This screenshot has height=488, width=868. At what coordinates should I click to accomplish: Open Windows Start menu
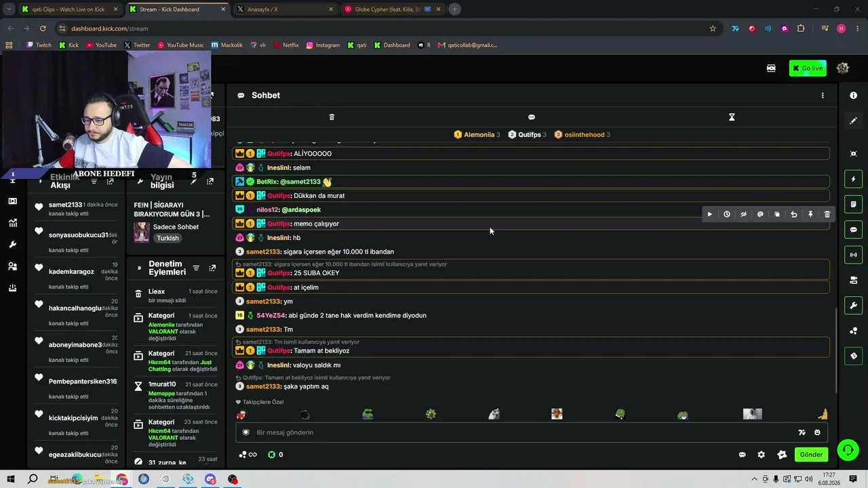pos(11,479)
